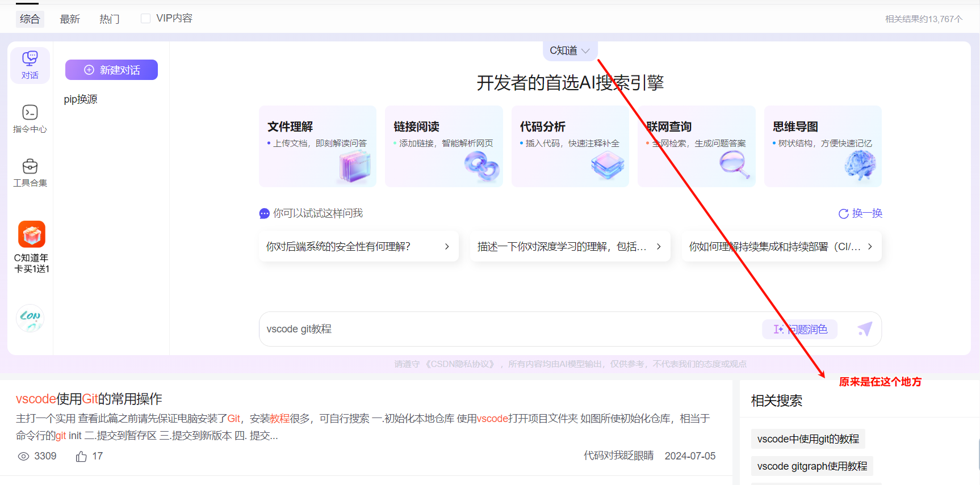The height and width of the screenshot is (485, 980).
Task: Click the article date 2024-07-05
Action: 690,456
